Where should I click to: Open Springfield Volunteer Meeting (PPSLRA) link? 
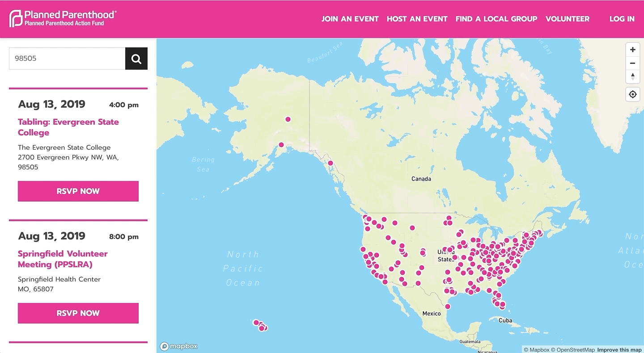tap(63, 259)
